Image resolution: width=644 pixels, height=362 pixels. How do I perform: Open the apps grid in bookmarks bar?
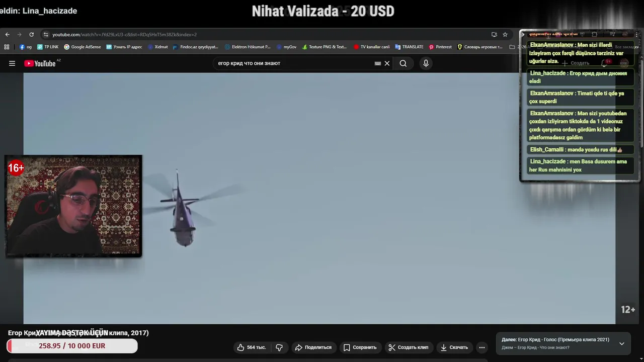tap(7, 47)
